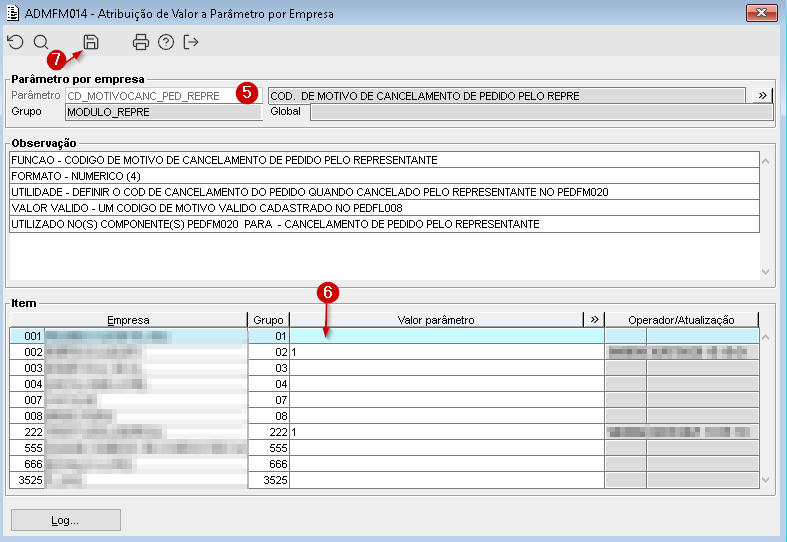Click the observation line starting FUNCAO
The width and height of the screenshot is (787, 542).
[384, 160]
